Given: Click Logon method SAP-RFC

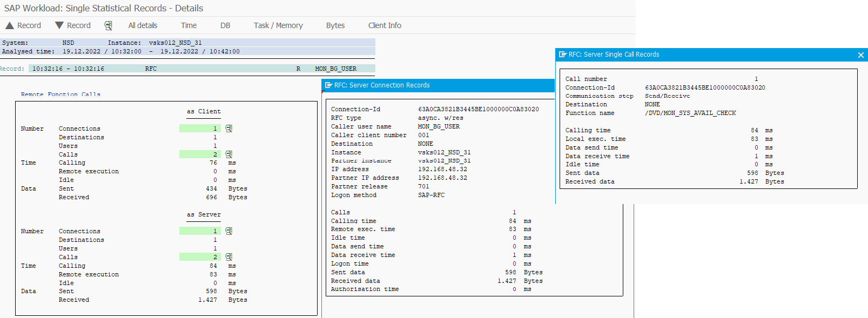Looking at the screenshot, I should (431, 195).
